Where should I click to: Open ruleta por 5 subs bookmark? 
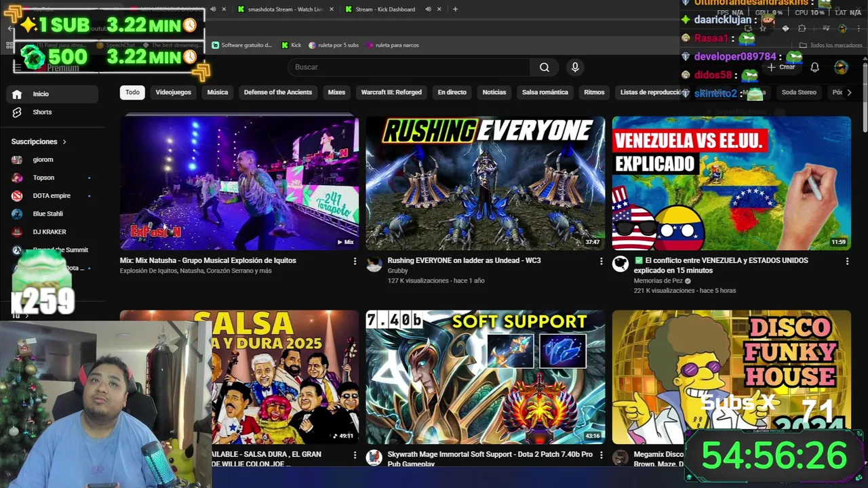[x=334, y=45]
